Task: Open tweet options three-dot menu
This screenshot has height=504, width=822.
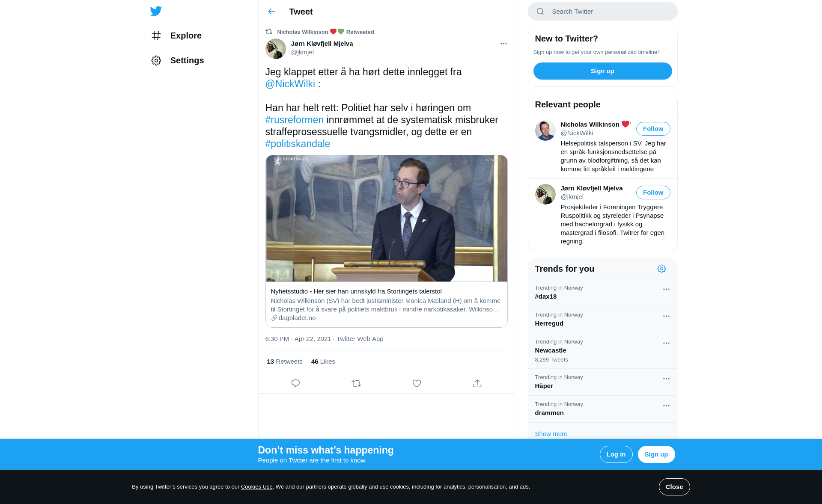Action: [503, 44]
